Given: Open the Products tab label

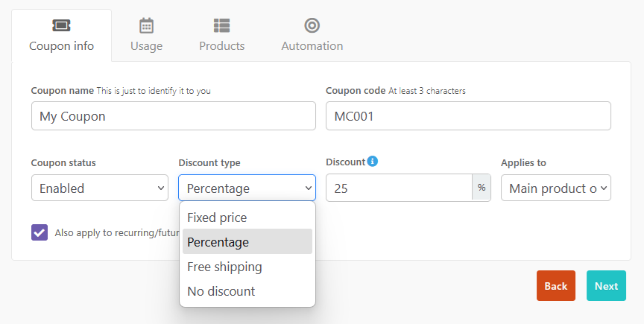Looking at the screenshot, I should [x=221, y=46].
